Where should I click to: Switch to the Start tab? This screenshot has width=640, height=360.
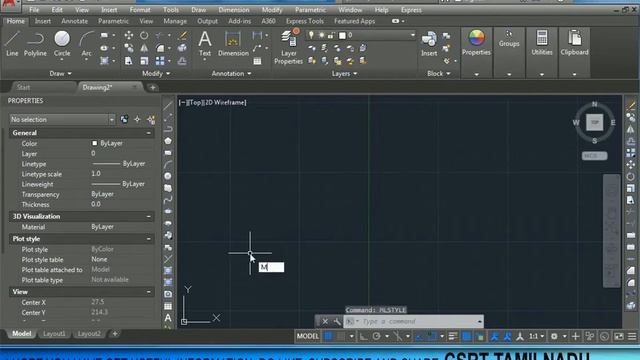click(x=23, y=87)
